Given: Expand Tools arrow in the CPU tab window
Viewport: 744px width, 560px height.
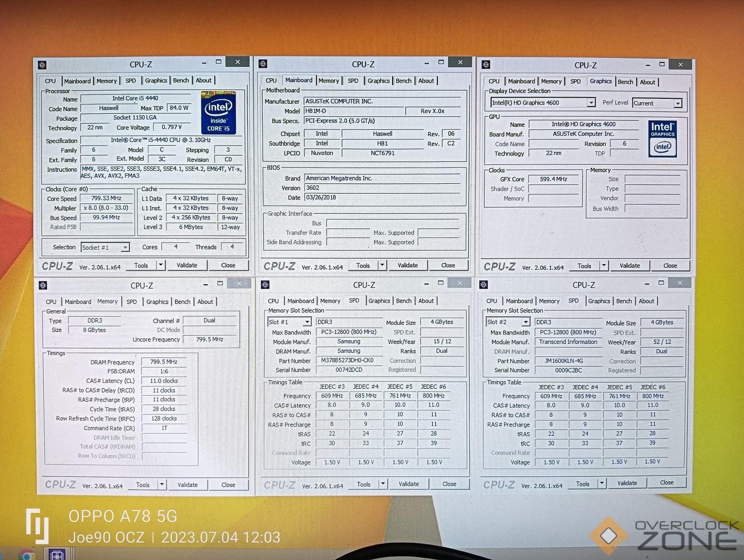Looking at the screenshot, I should coord(161,265).
